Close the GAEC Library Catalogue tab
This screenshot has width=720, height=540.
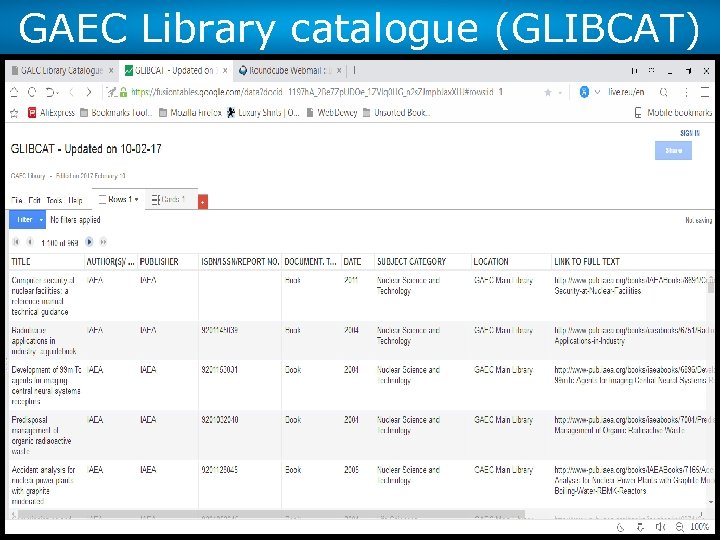(111, 71)
